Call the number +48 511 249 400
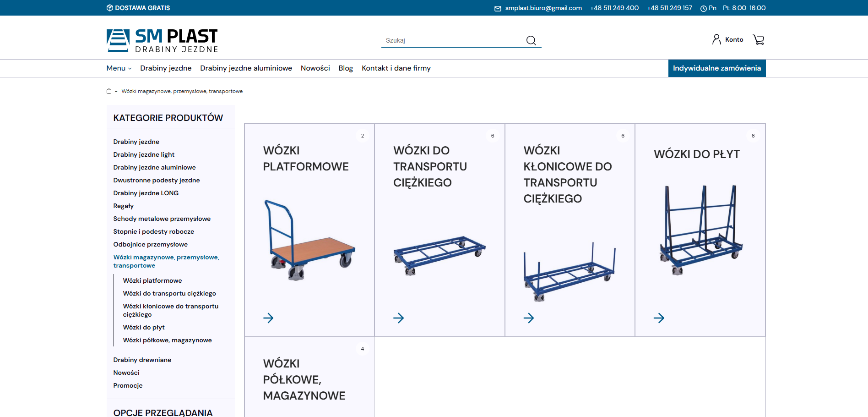 [614, 8]
